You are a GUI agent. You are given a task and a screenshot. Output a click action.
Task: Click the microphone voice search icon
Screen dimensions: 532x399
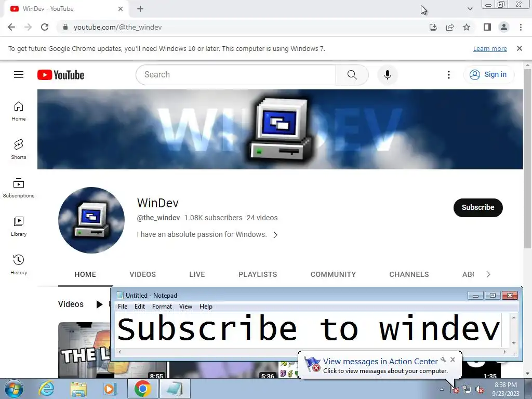click(388, 75)
